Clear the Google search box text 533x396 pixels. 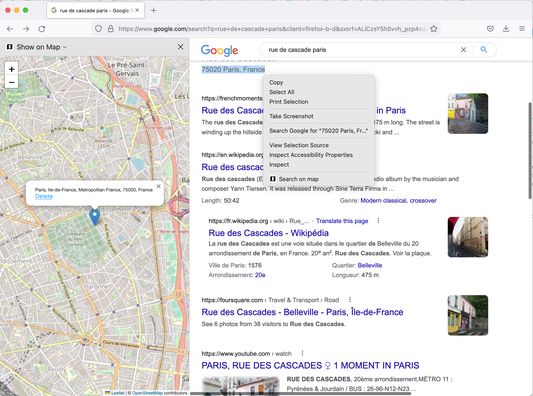coord(463,50)
